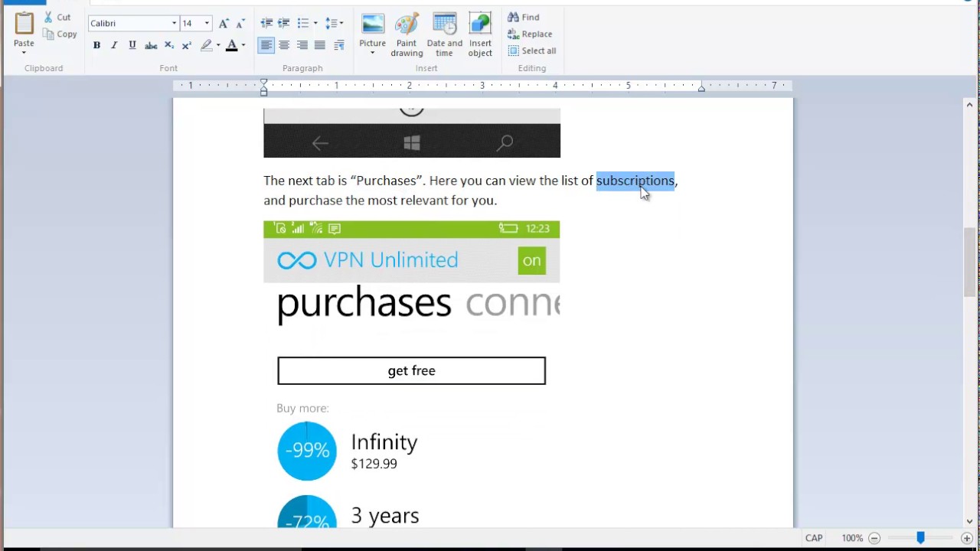This screenshot has height=551, width=980.
Task: Insert a Paint drawing
Action: (407, 34)
